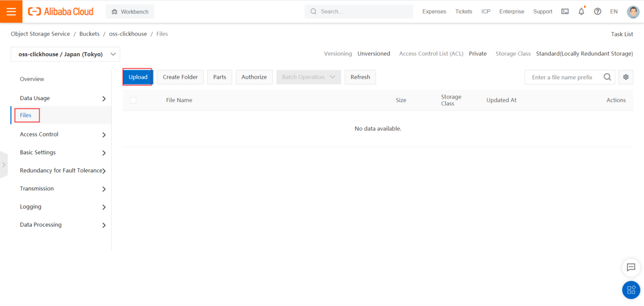
Task: Click the Size column header
Action: pyautogui.click(x=401, y=100)
